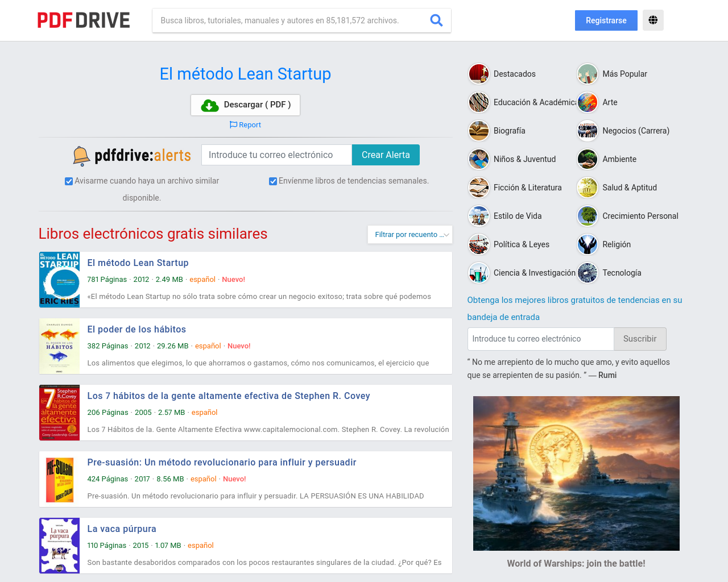Select the Tecnología category label
Viewport: 728px width, 582px height.
point(622,273)
